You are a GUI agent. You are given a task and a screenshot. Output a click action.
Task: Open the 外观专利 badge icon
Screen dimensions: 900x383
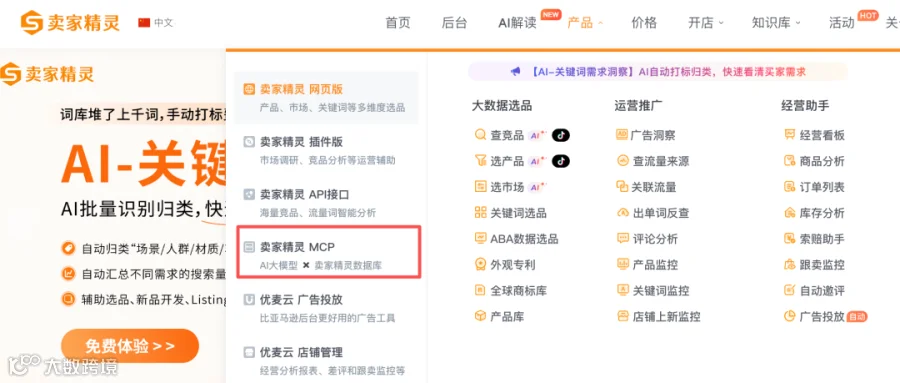click(x=480, y=265)
